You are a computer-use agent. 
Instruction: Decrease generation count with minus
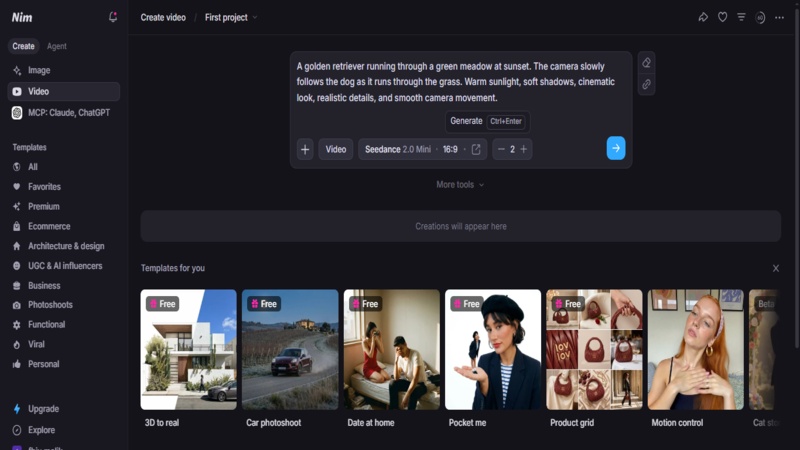(x=501, y=149)
